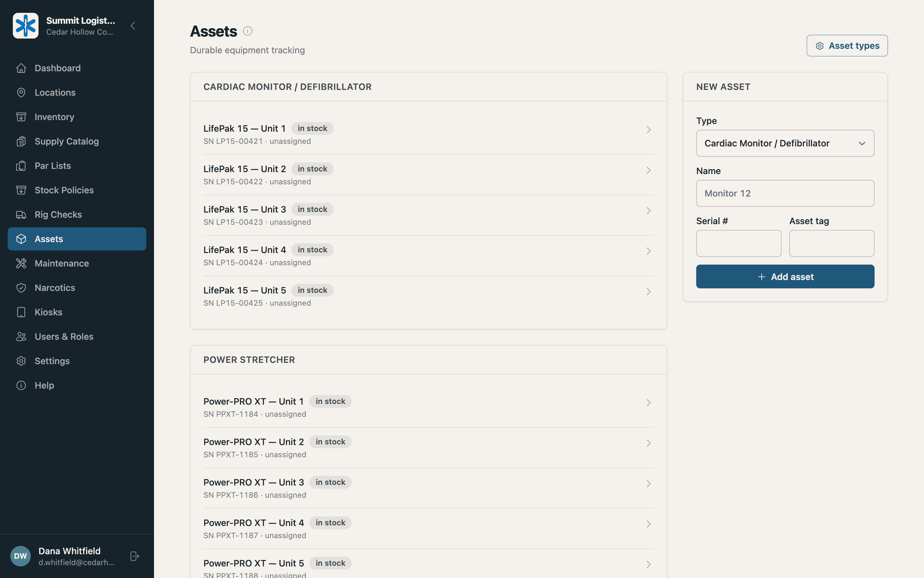924x578 pixels.
Task: Click the Kiosks tablet icon
Action: pos(21,312)
